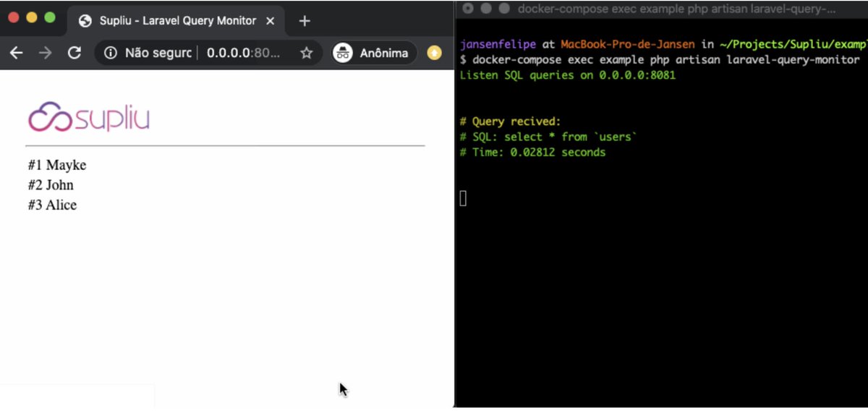Click the yellow update indicator icon

coord(434,53)
